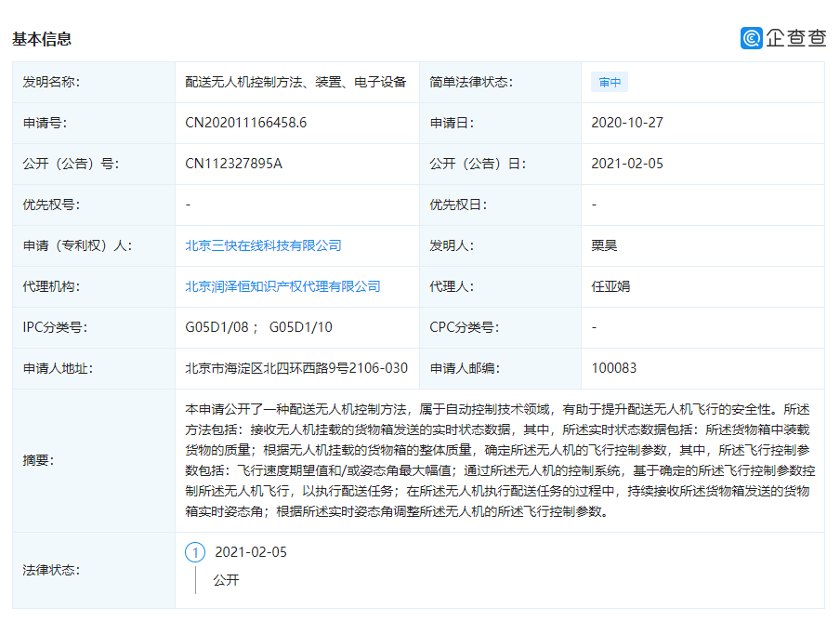840x621 pixels.
Task: Click IPC code G05D1/08
Action: coord(217,327)
